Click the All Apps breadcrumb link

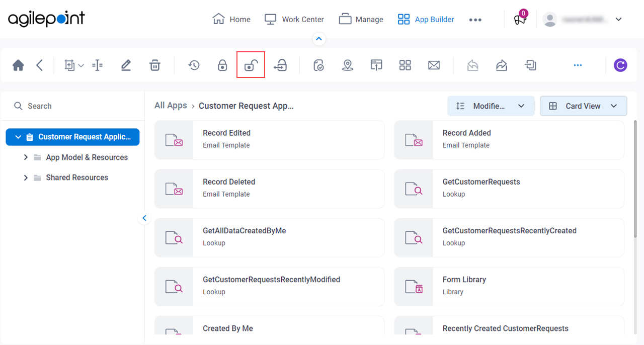(x=171, y=106)
